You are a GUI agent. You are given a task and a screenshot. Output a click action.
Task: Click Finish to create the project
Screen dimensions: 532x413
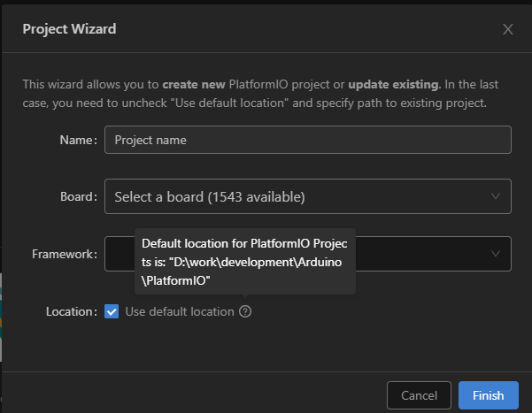click(x=489, y=395)
